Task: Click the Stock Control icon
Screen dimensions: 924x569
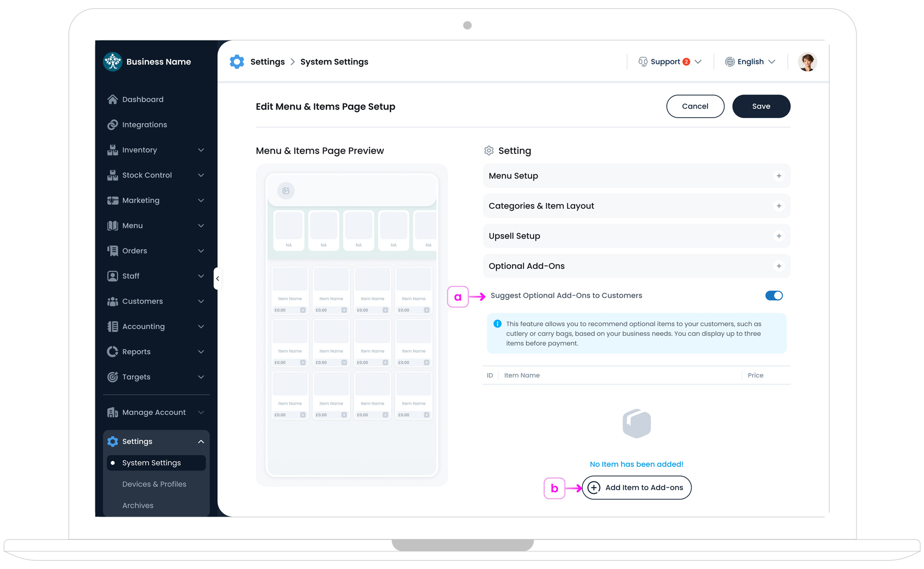Action: pyautogui.click(x=112, y=175)
